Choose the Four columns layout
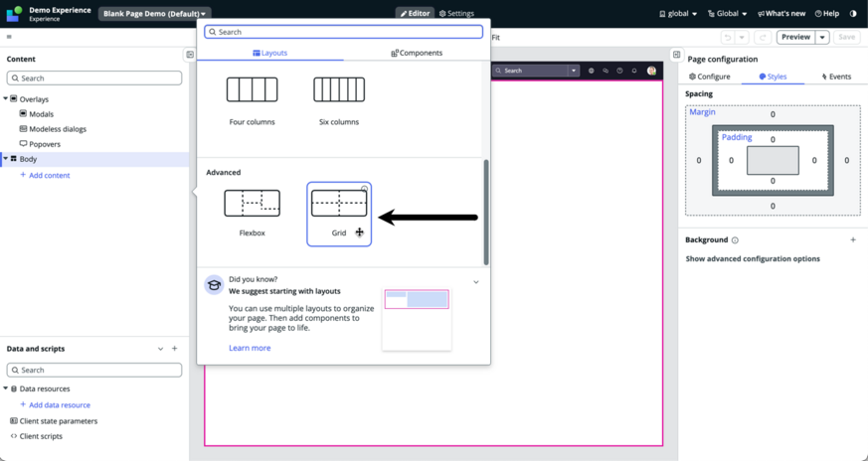This screenshot has width=868, height=461. [x=252, y=99]
